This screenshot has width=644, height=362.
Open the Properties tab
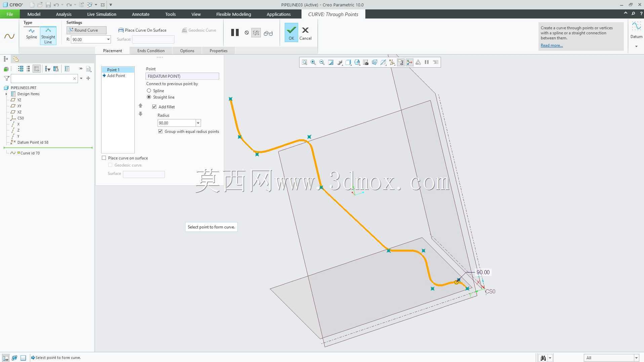(x=218, y=51)
